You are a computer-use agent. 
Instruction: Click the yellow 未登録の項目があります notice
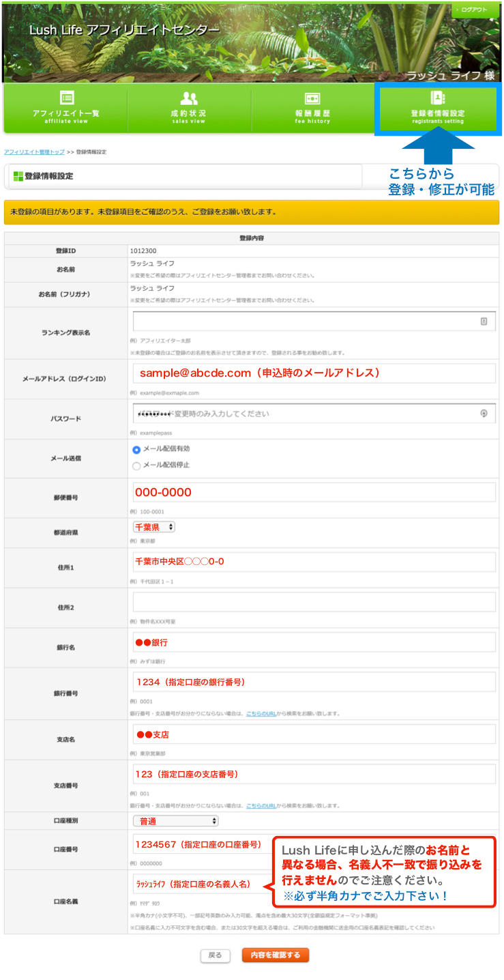(x=252, y=212)
